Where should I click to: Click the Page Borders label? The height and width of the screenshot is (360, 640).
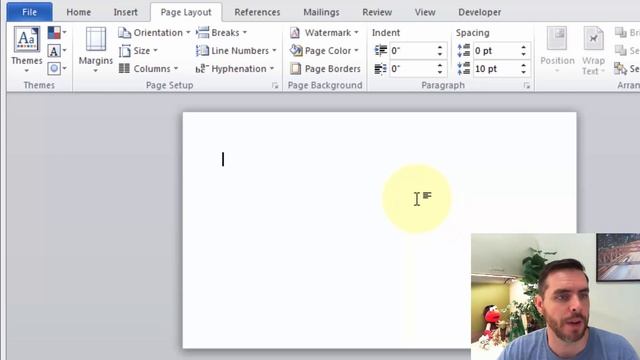point(333,69)
